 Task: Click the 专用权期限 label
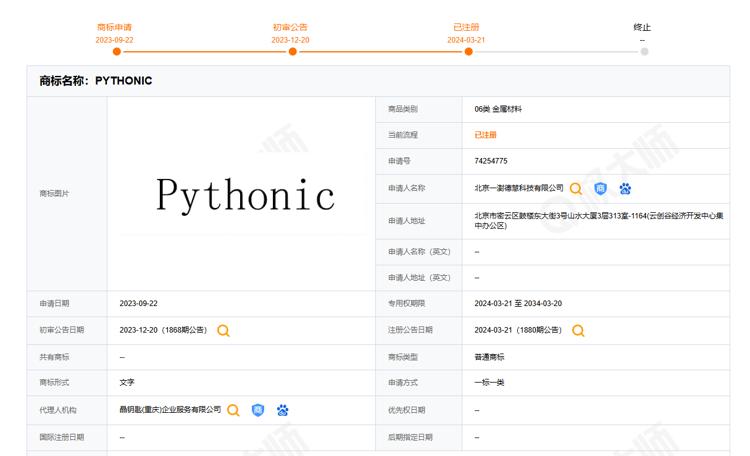(407, 303)
